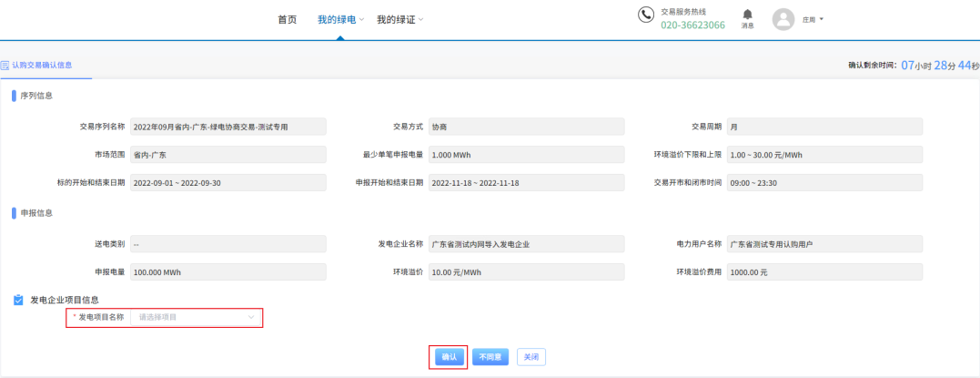Click the 申报电量 field showing 100.000 MWh
The height and width of the screenshot is (378, 980).
coord(227,271)
